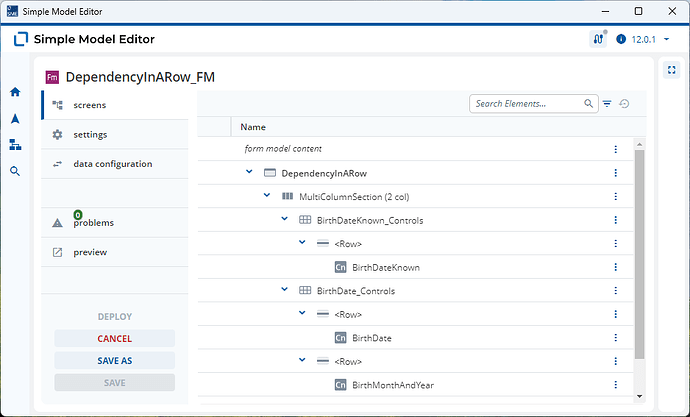This screenshot has width=690, height=417.
Task: Focus the Search Elements input
Action: click(x=534, y=104)
